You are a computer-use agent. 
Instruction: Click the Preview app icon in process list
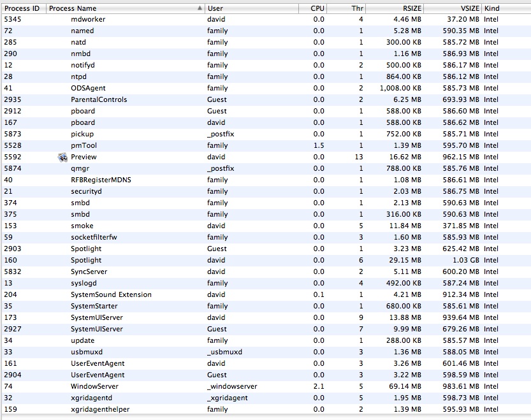pyautogui.click(x=62, y=157)
